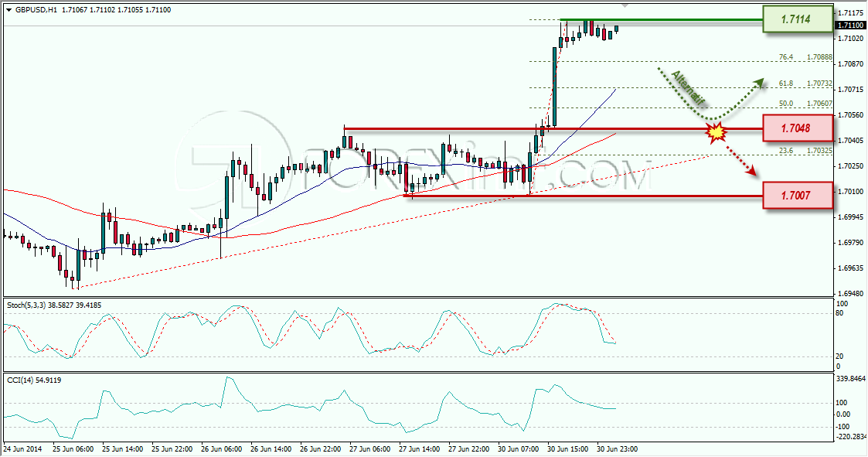Click time axis label 25 Jun 22:00
Image resolution: width=868 pixels, height=457 pixels.
click(x=172, y=448)
